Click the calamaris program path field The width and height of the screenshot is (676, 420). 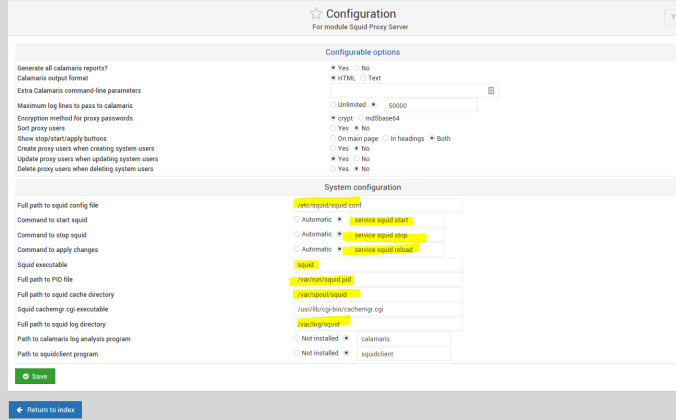(404, 339)
